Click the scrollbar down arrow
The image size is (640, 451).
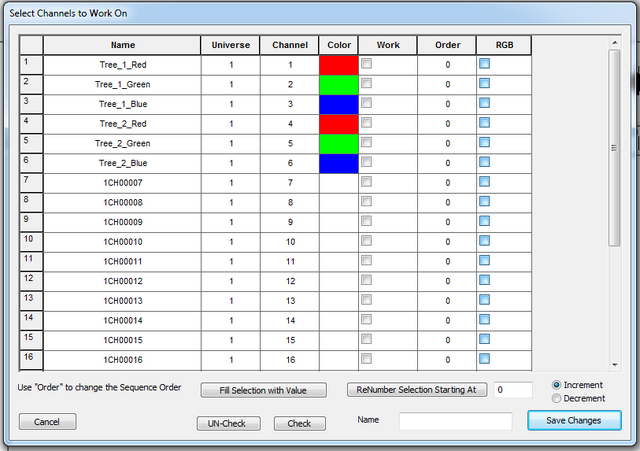[615, 365]
